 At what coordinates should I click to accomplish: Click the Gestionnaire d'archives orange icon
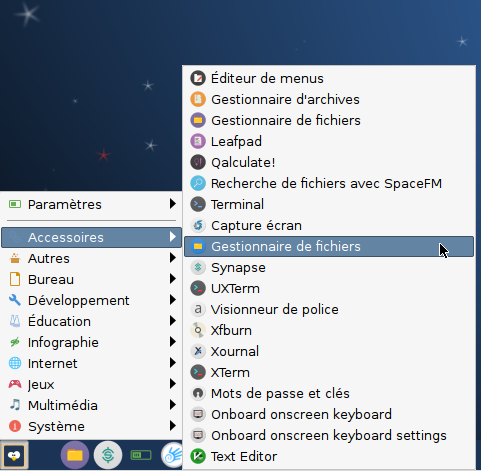point(198,99)
